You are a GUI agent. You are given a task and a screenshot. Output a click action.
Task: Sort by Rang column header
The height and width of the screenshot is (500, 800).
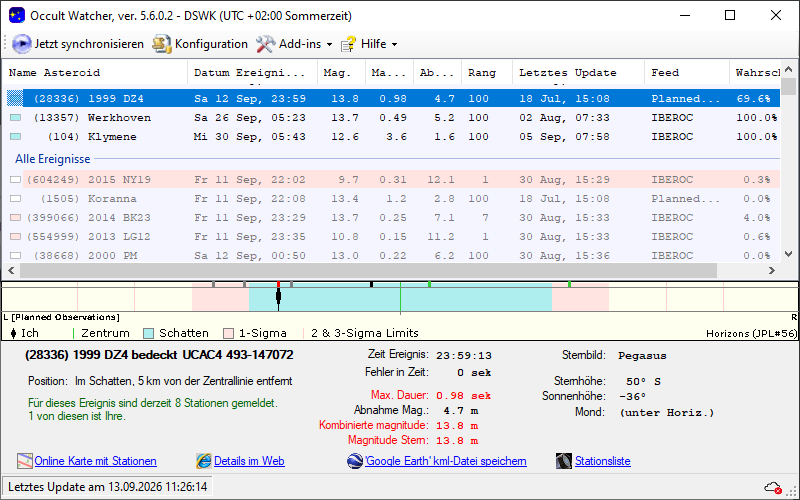(x=487, y=72)
